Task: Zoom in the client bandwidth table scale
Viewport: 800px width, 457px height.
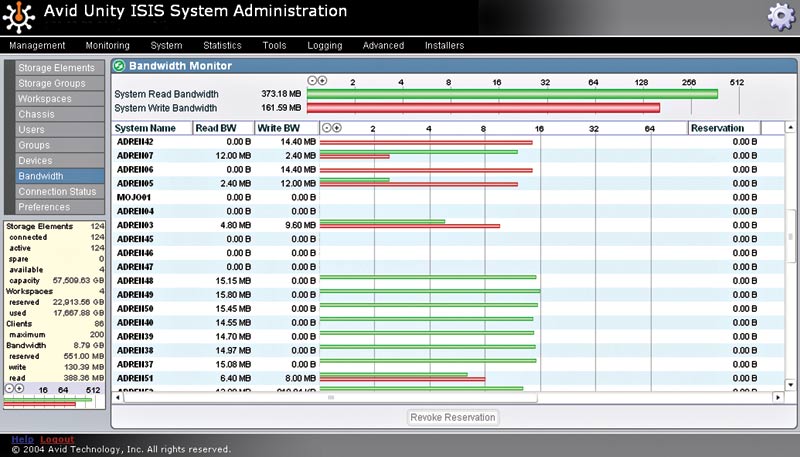Action: pyautogui.click(x=337, y=128)
